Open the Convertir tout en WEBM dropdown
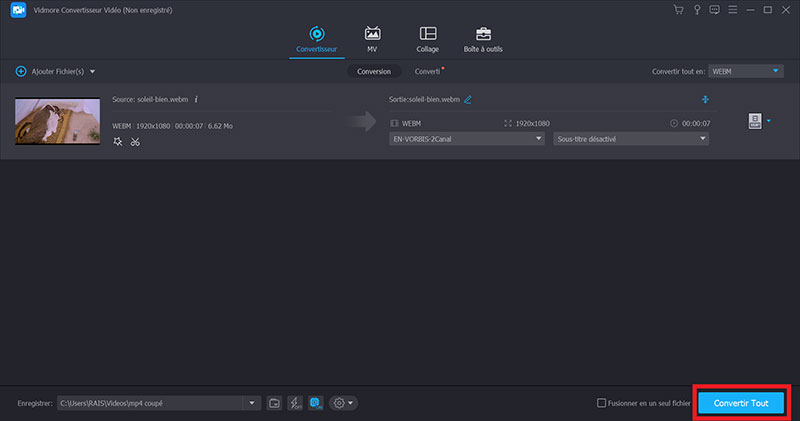This screenshot has height=421, width=800. click(x=745, y=71)
